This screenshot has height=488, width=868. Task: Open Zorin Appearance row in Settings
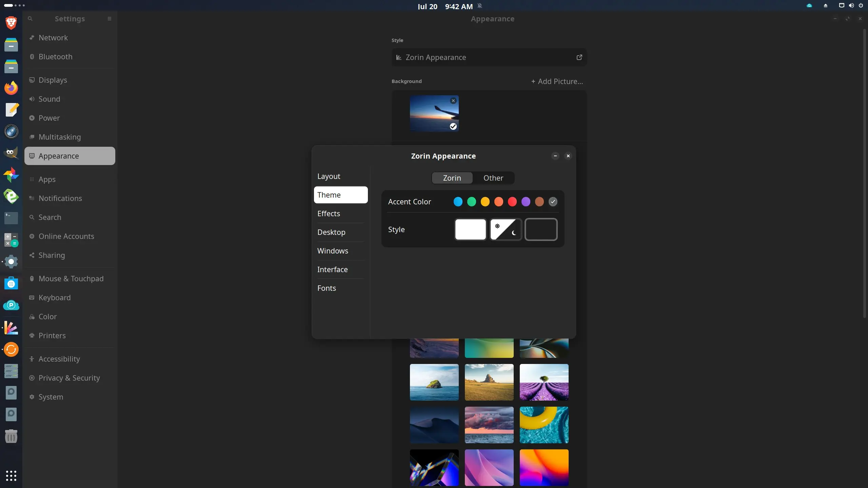pos(489,57)
